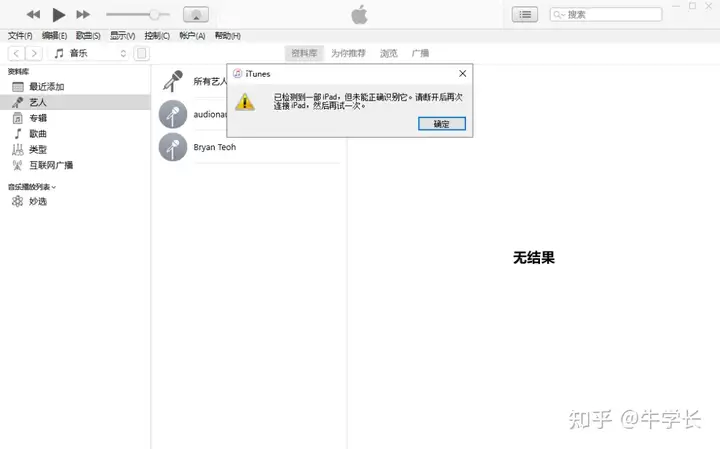The image size is (720, 449).
Task: Go forward with the right arrow button
Action: click(34, 53)
